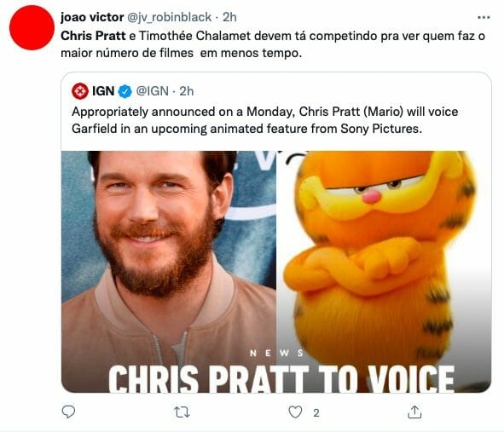Image resolution: width=504 pixels, height=432 pixels.
Task: Click the 2h timestamp beside @jv_robinblack
Action: click(229, 17)
